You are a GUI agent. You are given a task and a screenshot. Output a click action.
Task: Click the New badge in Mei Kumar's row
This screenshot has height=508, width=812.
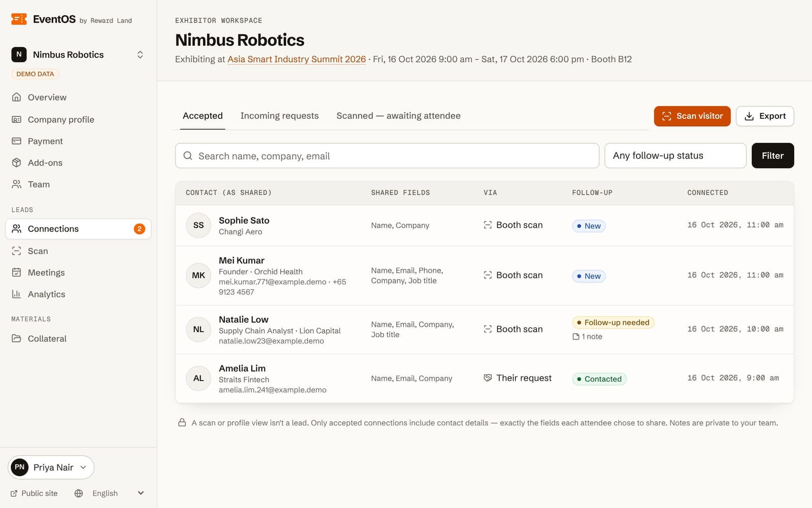coord(589,276)
